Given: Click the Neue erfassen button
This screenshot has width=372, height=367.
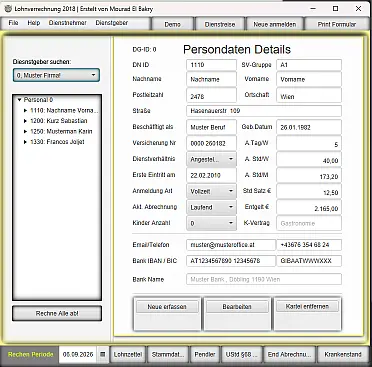Looking at the screenshot, I should pyautogui.click(x=167, y=307).
